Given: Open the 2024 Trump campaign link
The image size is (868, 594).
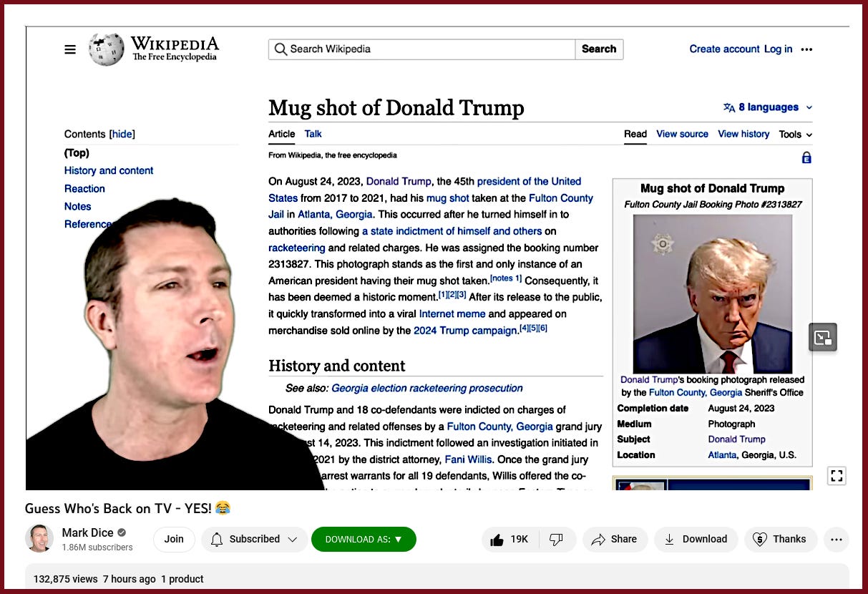Looking at the screenshot, I should pyautogui.click(x=465, y=331).
